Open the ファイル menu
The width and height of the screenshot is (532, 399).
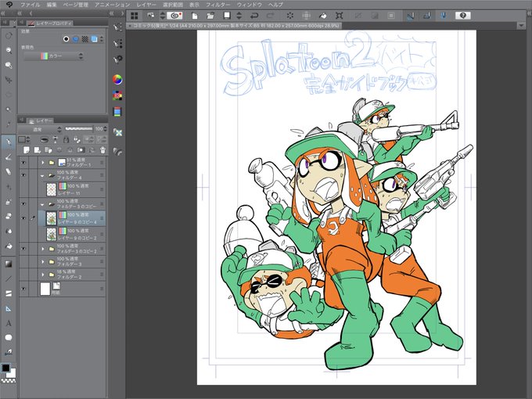coord(30,5)
